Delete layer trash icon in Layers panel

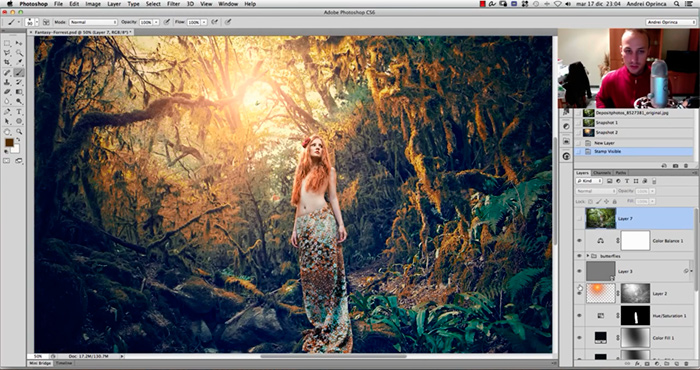[x=686, y=364]
